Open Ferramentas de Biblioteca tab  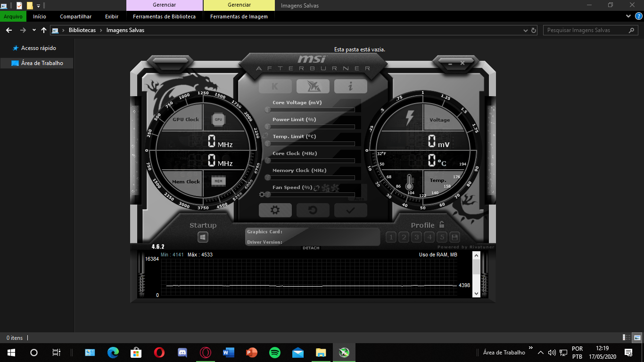165,16
